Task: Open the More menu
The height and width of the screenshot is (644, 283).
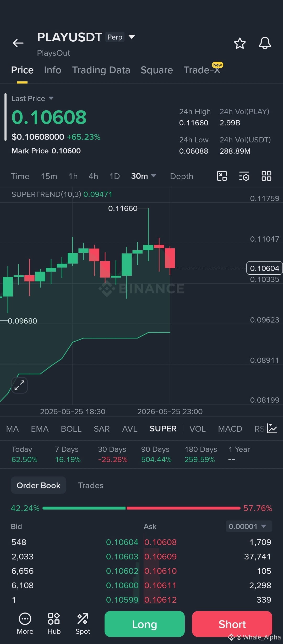Action: (x=25, y=624)
